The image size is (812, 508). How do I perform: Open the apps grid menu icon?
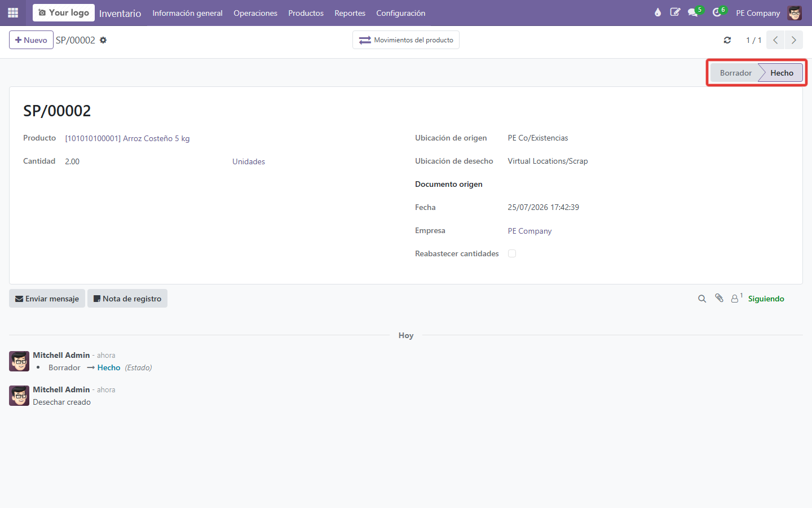[13, 12]
